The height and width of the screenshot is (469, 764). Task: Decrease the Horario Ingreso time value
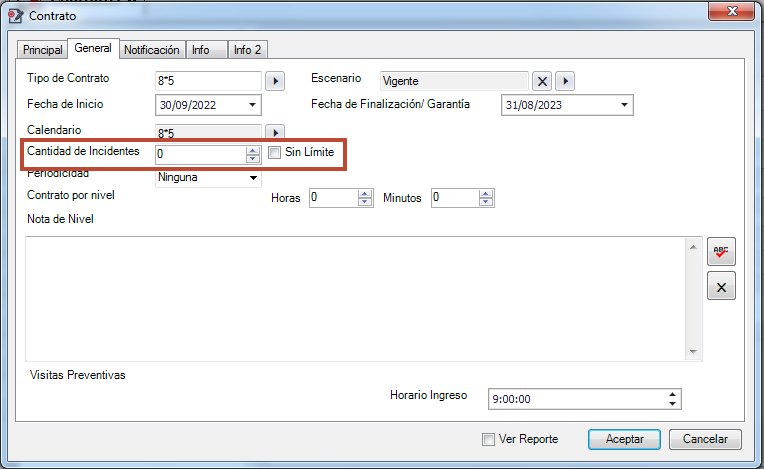pos(672,403)
